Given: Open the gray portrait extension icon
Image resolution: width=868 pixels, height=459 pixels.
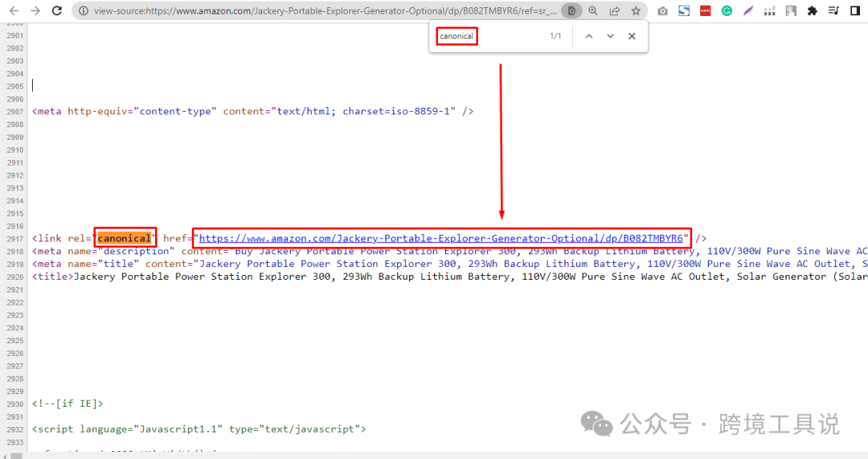Looking at the screenshot, I should (x=791, y=10).
